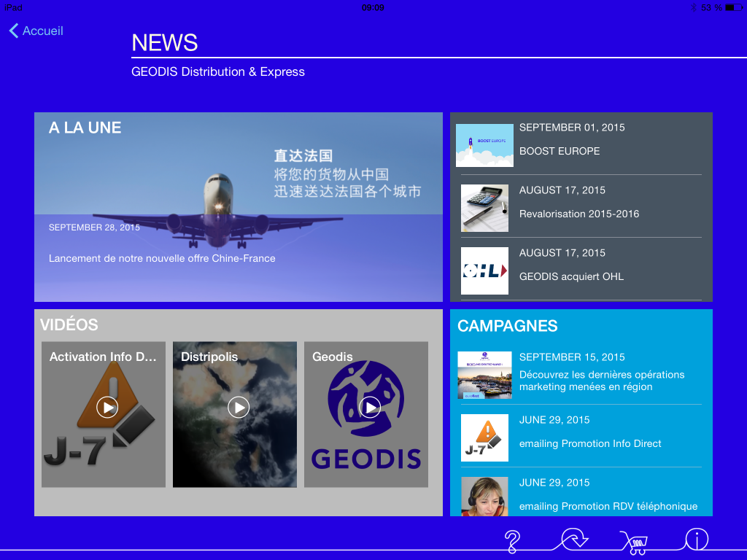Play the Activation Info Direct video
The width and height of the screenshot is (747, 560).
coord(107,408)
